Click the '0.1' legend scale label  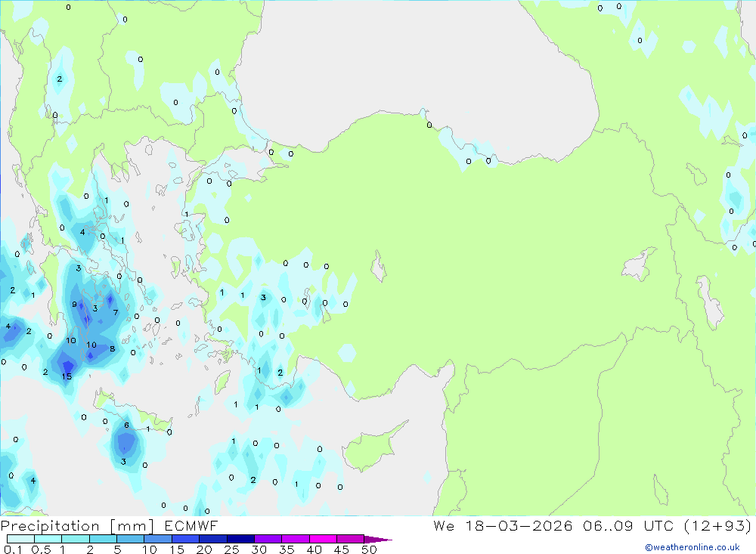coord(13,549)
